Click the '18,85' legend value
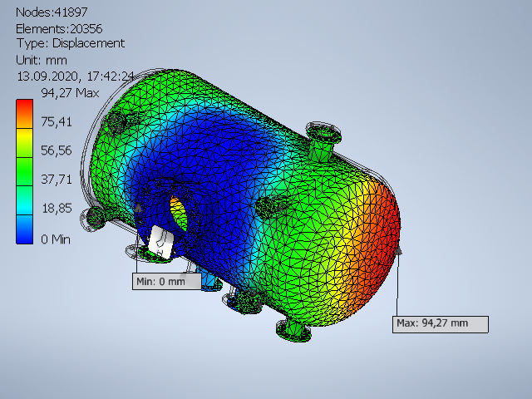The image size is (532, 399). (x=57, y=209)
